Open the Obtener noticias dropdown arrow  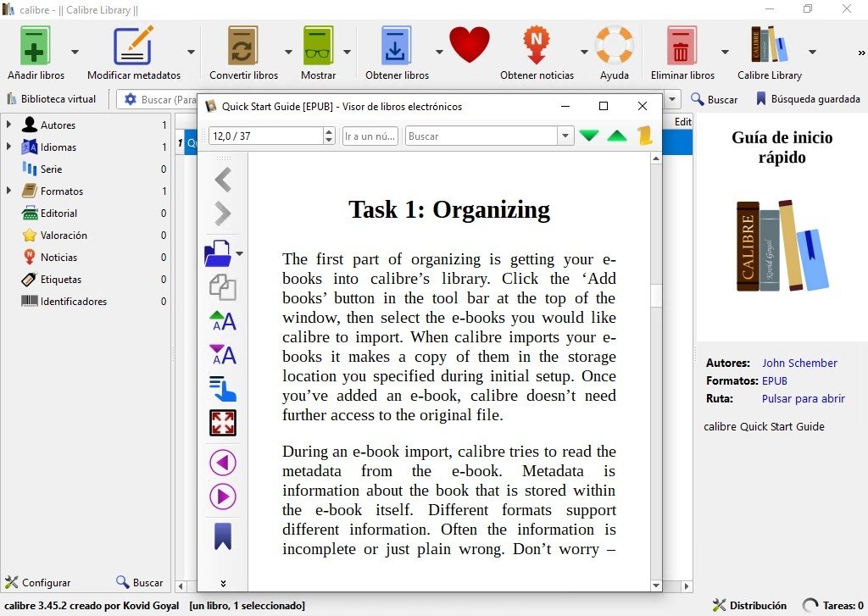click(x=584, y=52)
